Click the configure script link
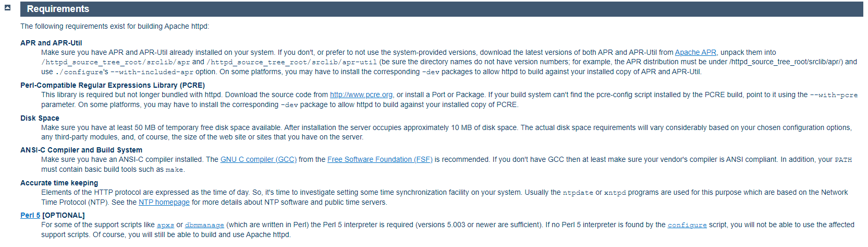Viewport: 868px width, 247px height. click(x=687, y=225)
